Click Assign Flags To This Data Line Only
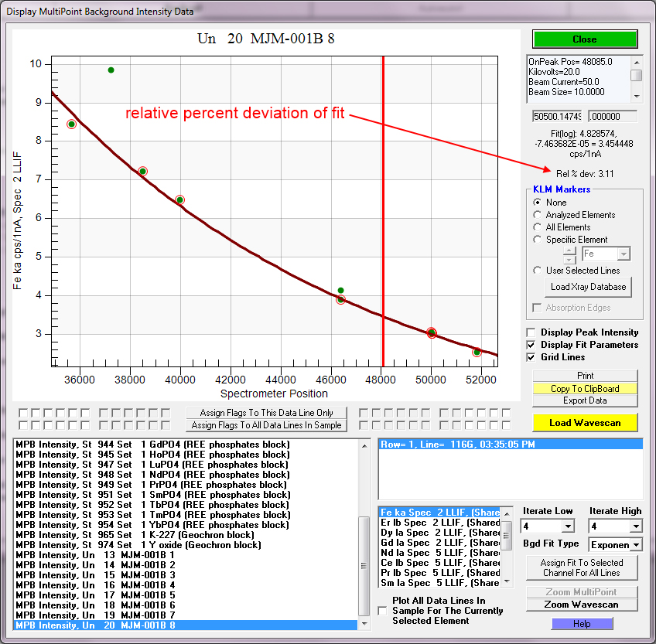The width and height of the screenshot is (656, 644). [x=266, y=414]
